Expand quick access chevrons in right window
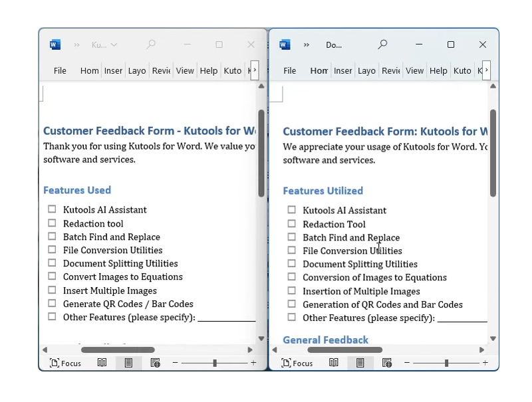The width and height of the screenshot is (532, 402). click(307, 45)
